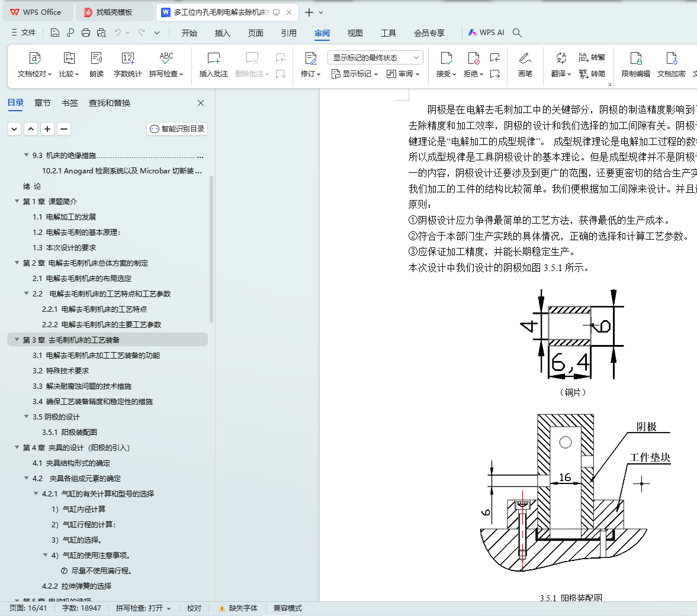Click 智能识别目录 button

177,129
